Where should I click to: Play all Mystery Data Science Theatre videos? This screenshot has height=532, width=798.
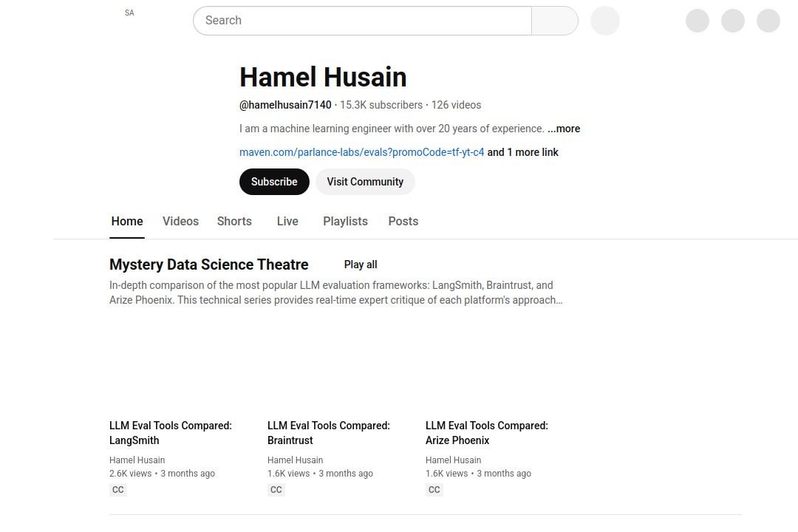(360, 265)
